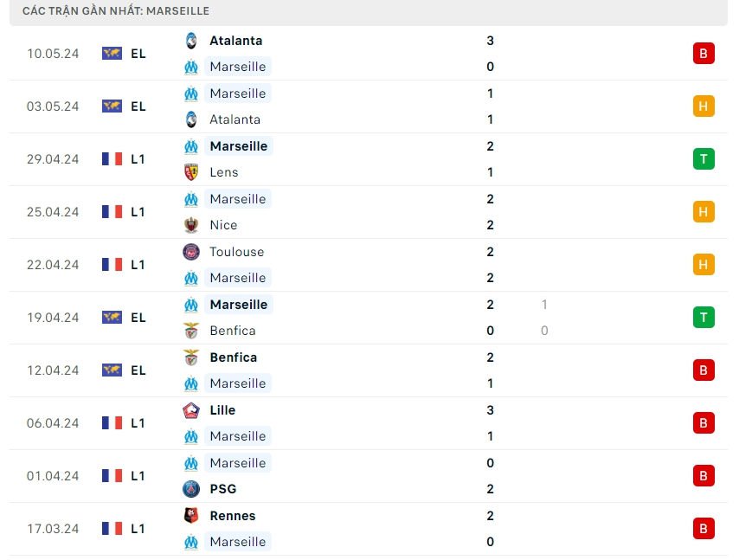Click the PSG team name

click(222, 489)
